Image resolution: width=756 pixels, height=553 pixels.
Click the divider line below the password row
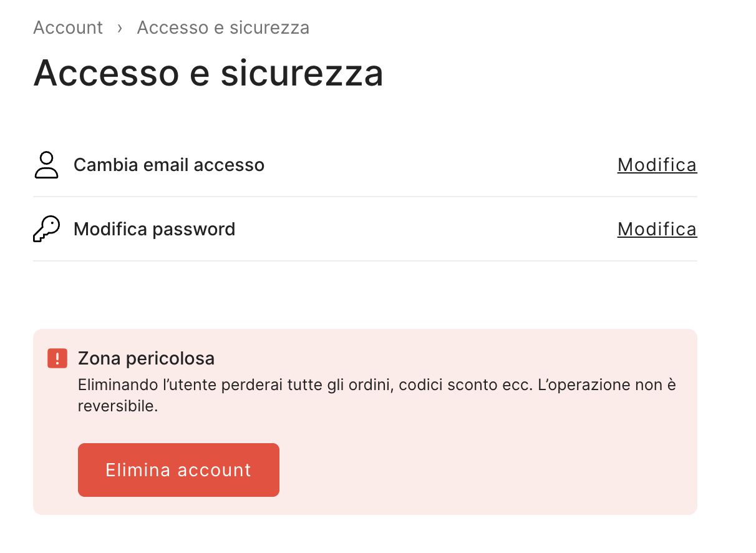pyautogui.click(x=365, y=261)
